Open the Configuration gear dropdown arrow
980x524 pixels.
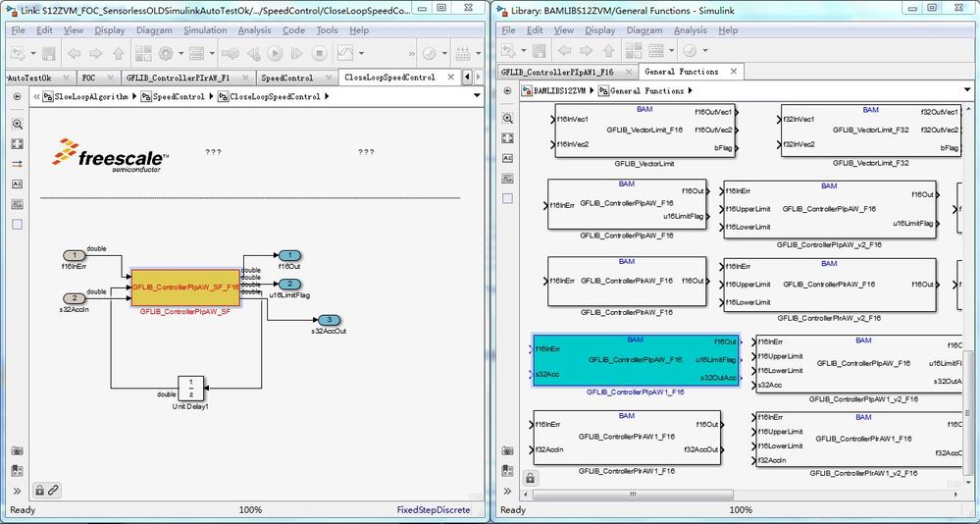pyautogui.click(x=181, y=53)
